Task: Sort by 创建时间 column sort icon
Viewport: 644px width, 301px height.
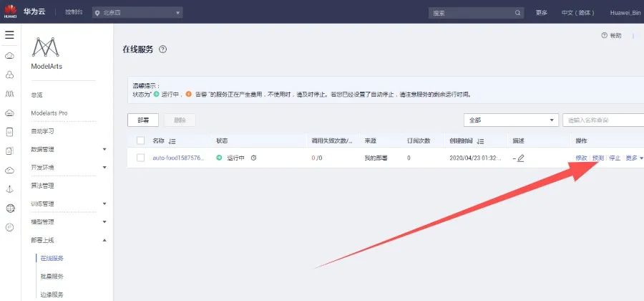Action: [480, 141]
